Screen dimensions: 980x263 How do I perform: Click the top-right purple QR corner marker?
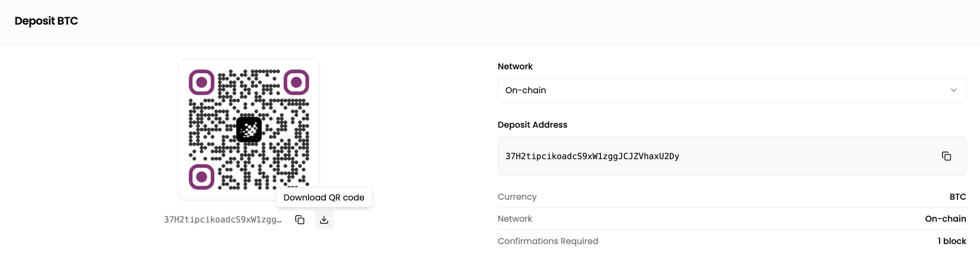click(x=296, y=82)
